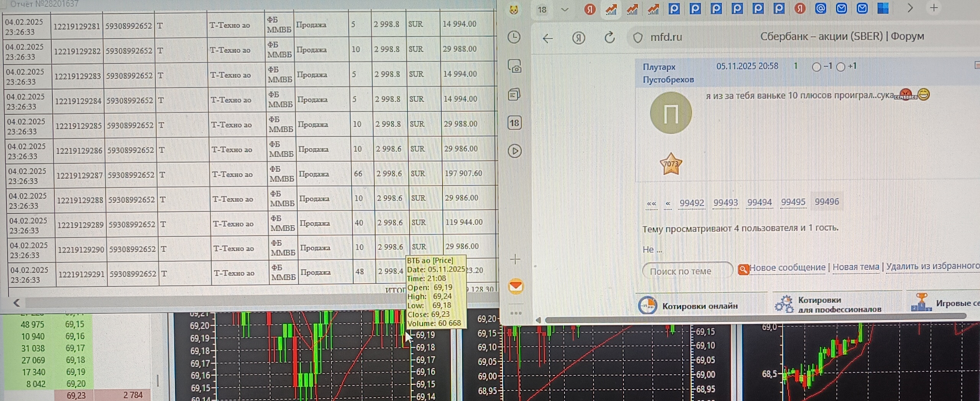Switch to the active highlighted chart tab

[x=611, y=10]
